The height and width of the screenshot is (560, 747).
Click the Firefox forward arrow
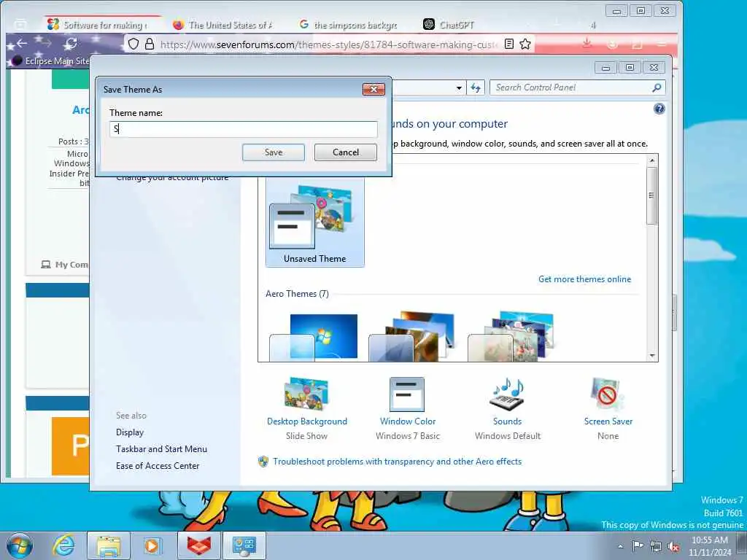[45, 44]
